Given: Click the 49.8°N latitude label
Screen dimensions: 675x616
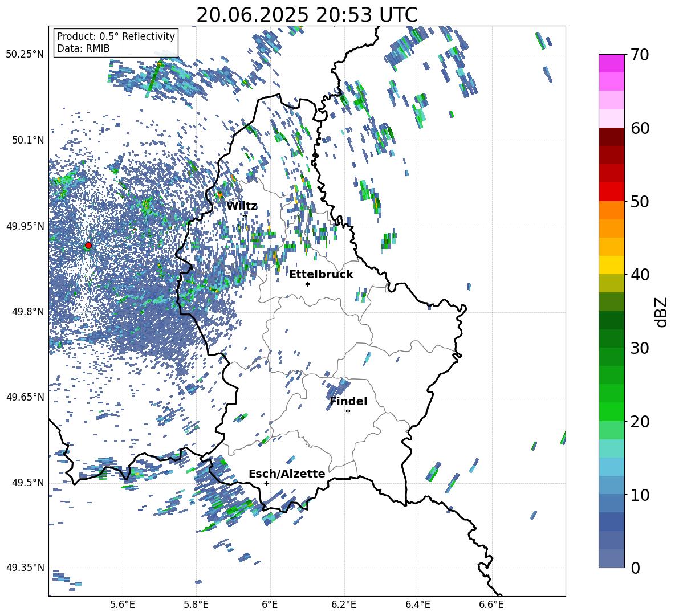Looking at the screenshot, I should point(29,312).
